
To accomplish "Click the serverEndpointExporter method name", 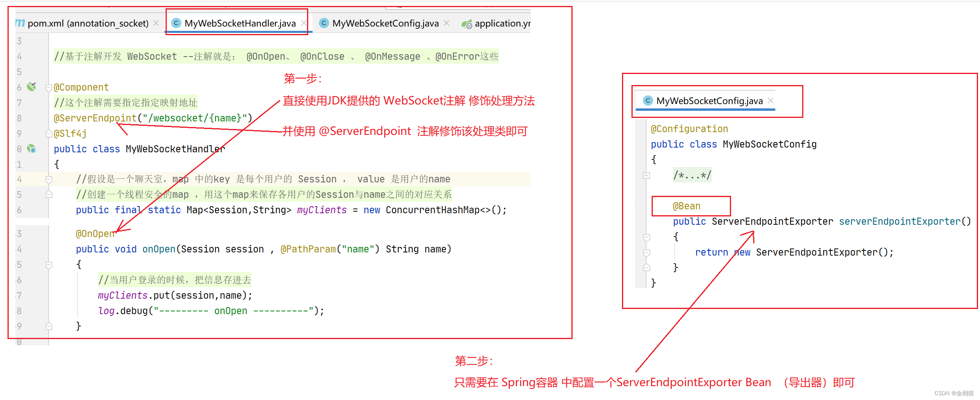I will [x=899, y=222].
